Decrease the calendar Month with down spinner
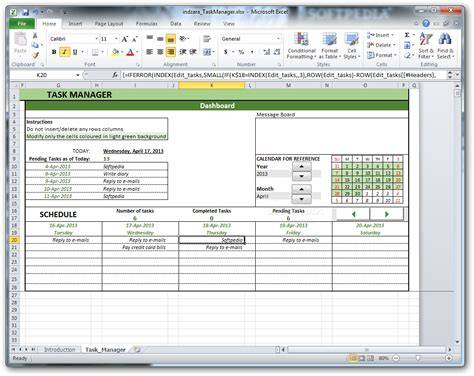The image size is (474, 376). (x=301, y=199)
